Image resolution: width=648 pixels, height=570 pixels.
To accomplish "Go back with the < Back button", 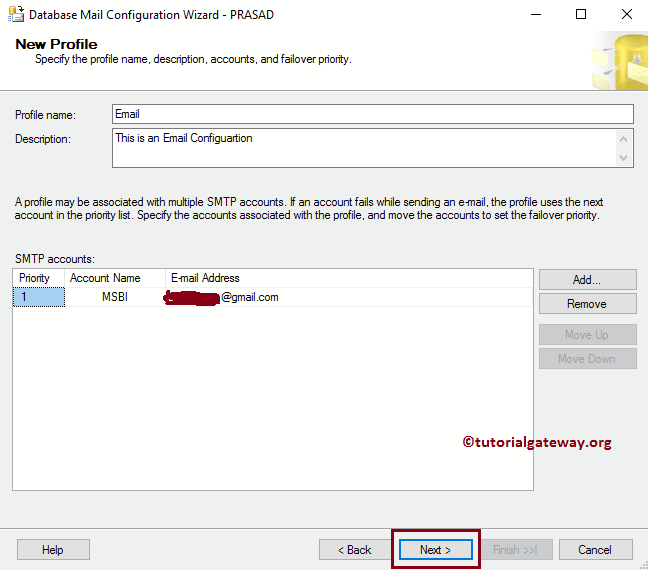I will click(x=355, y=550).
